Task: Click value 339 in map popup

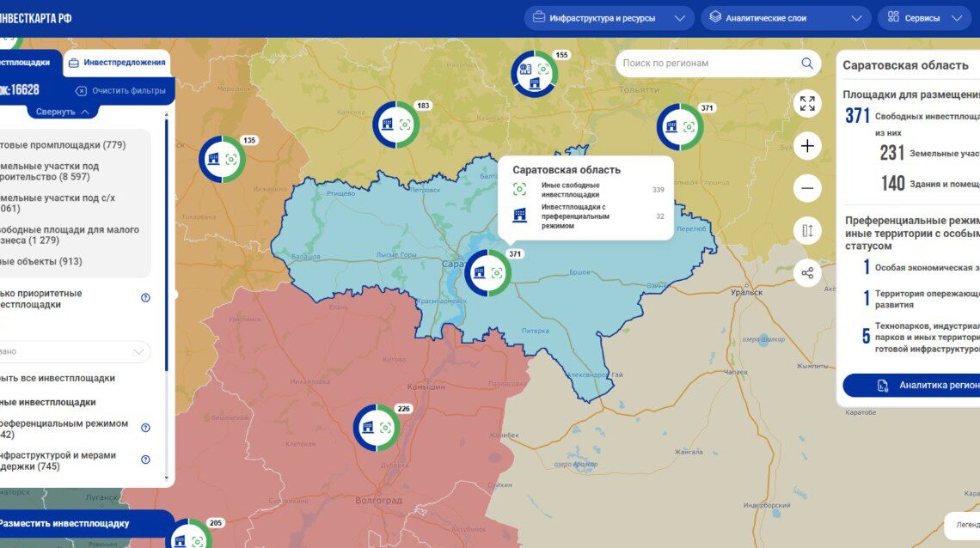Action: click(658, 190)
